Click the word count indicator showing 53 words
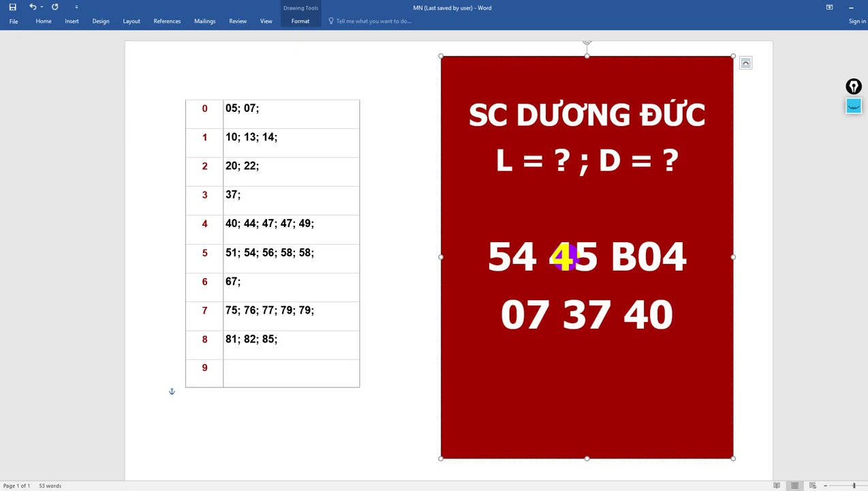Viewport: 868px width, 491px height. (x=50, y=486)
